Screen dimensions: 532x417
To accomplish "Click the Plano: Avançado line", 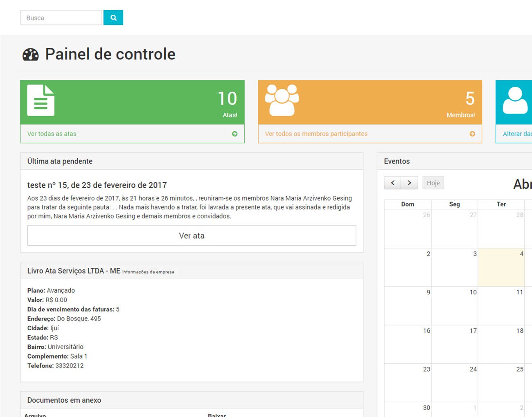I will point(51,290).
